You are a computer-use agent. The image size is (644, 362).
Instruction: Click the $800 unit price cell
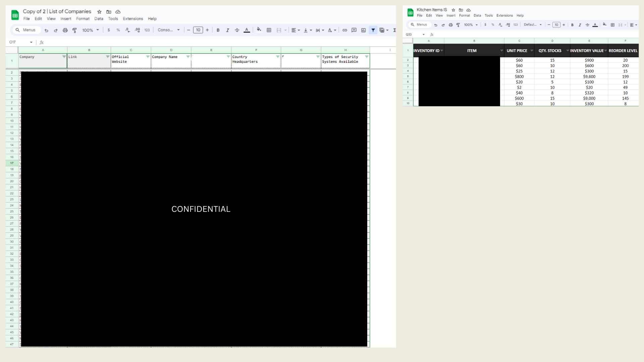click(519, 77)
